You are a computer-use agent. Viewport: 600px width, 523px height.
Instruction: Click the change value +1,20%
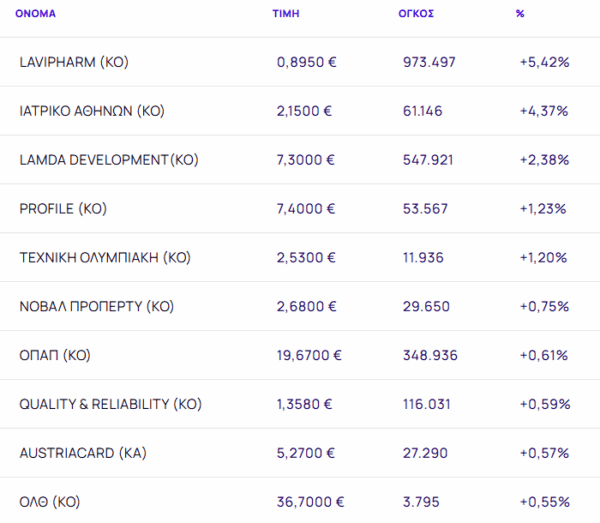543,257
